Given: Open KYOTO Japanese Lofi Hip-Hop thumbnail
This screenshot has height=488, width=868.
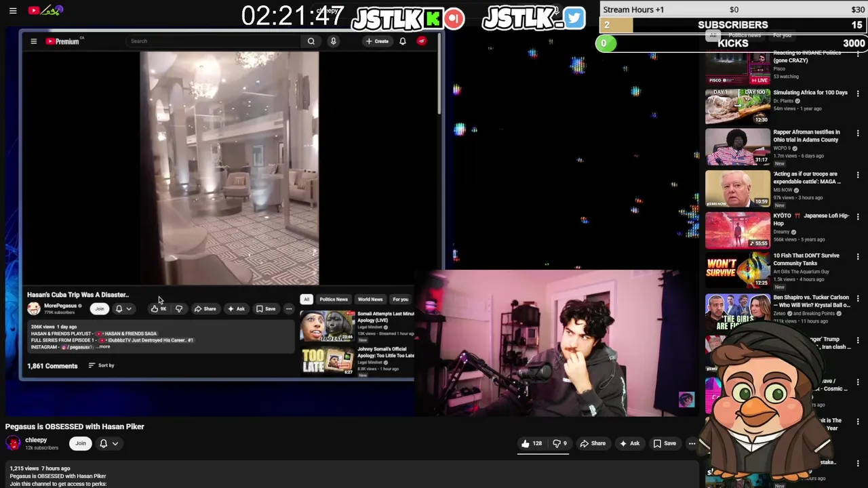Looking at the screenshot, I should 737,230.
